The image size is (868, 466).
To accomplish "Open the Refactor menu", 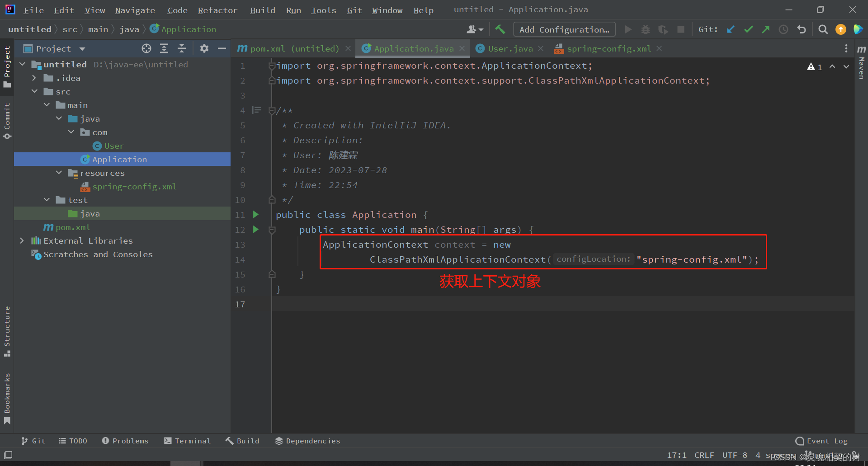I will (x=217, y=10).
